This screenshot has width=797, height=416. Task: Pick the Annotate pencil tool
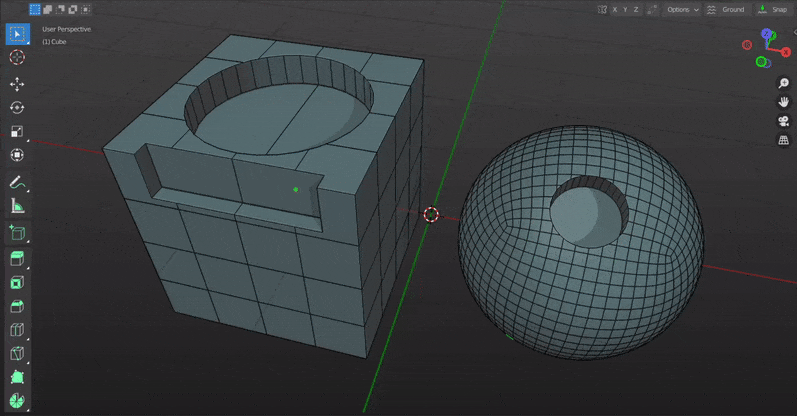[17, 182]
